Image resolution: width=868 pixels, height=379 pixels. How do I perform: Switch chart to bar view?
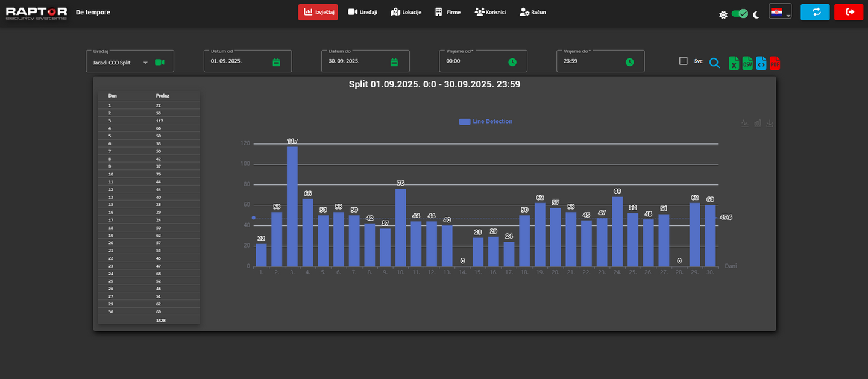tap(758, 123)
